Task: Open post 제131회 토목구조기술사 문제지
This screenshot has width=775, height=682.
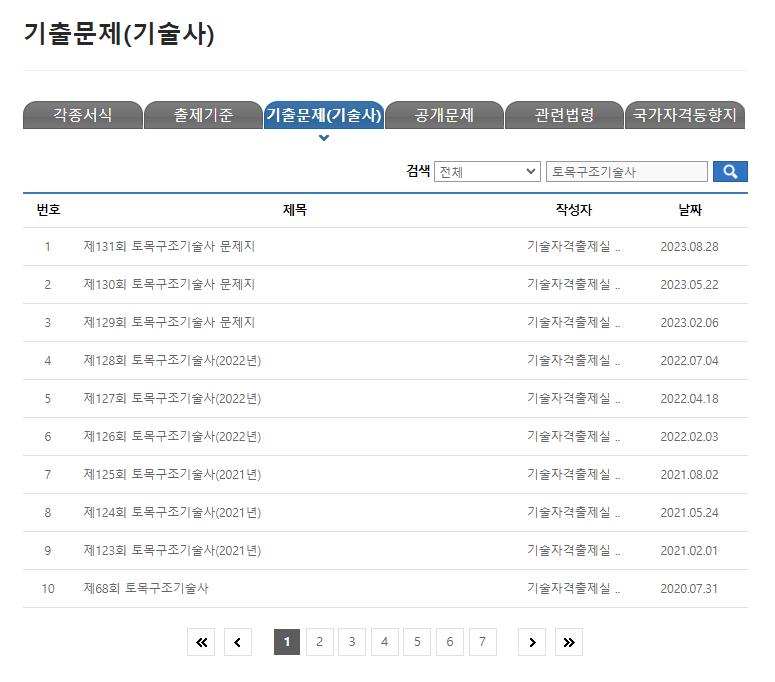Action: [169, 246]
